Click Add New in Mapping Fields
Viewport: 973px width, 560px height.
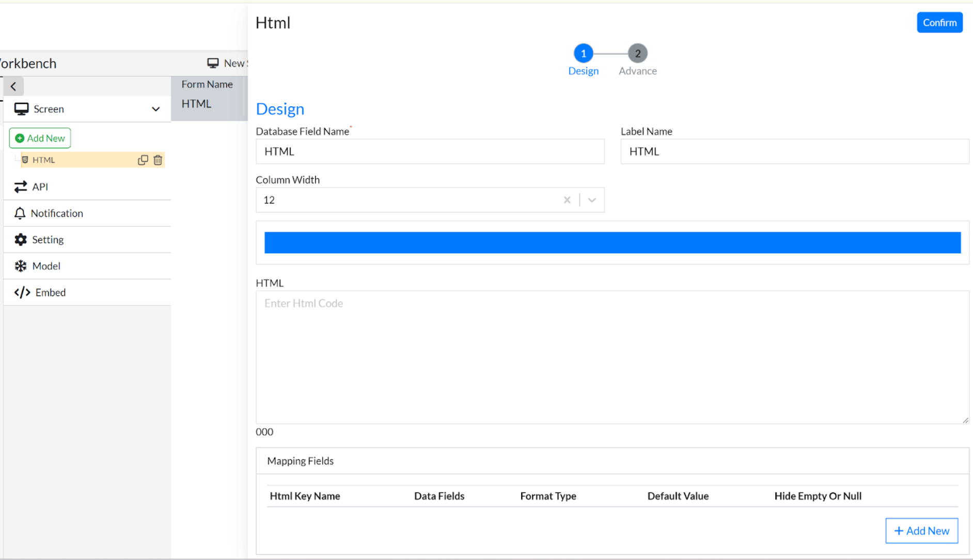(x=921, y=531)
